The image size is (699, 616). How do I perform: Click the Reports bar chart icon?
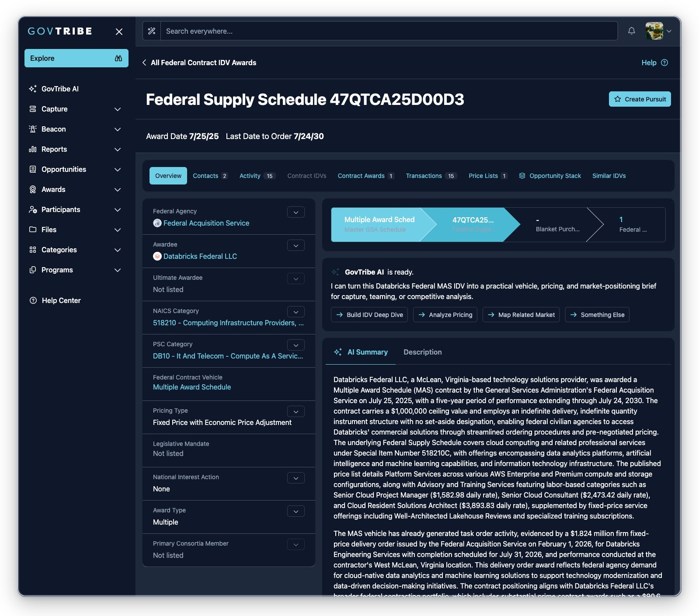click(33, 149)
